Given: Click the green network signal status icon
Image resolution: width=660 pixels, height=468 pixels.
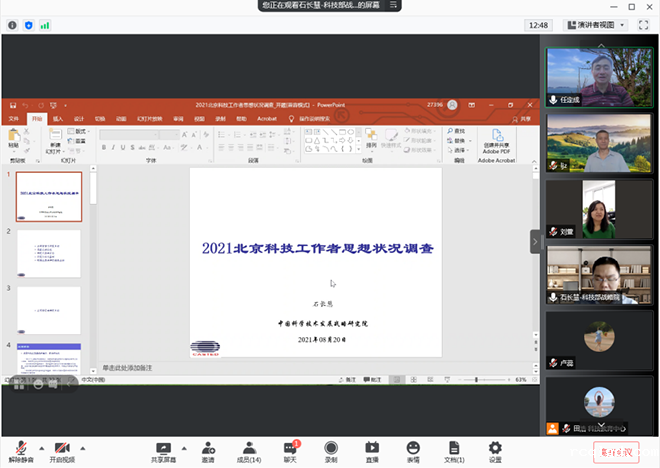Looking at the screenshot, I should point(45,24).
